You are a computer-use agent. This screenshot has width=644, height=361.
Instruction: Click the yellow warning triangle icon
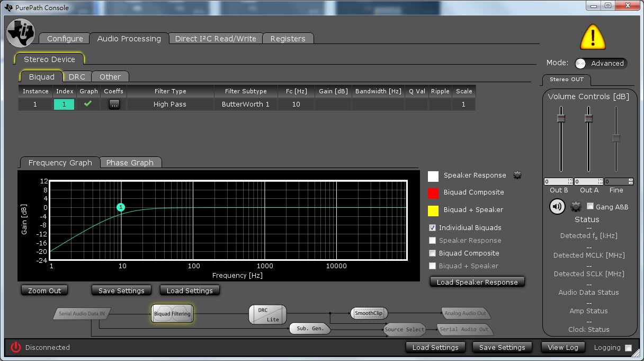tap(593, 37)
